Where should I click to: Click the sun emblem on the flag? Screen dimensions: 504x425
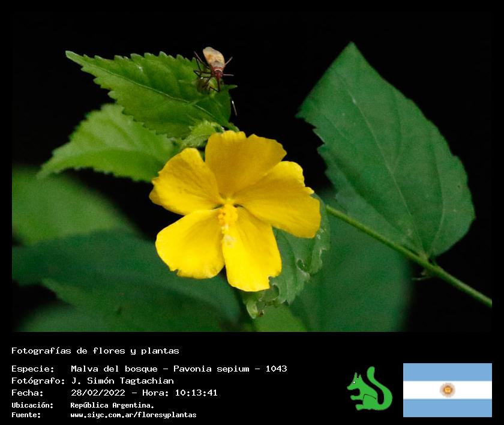(x=447, y=390)
